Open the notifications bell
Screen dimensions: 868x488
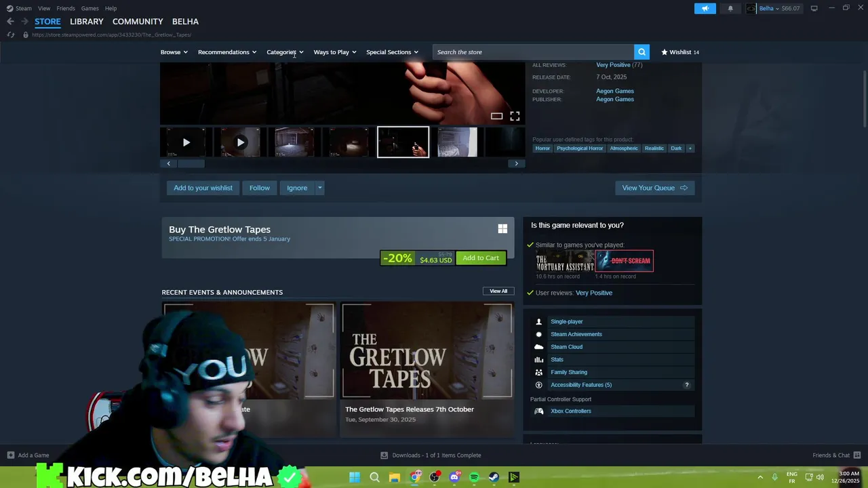730,8
